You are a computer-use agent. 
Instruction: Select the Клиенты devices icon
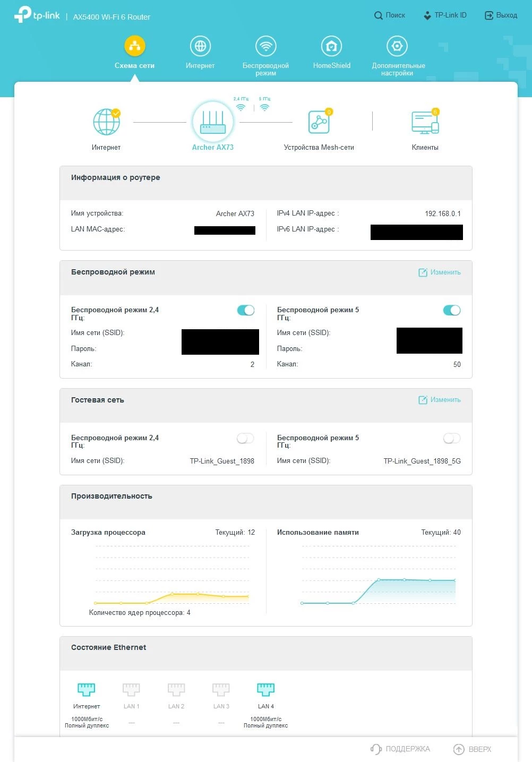pyautogui.click(x=425, y=122)
